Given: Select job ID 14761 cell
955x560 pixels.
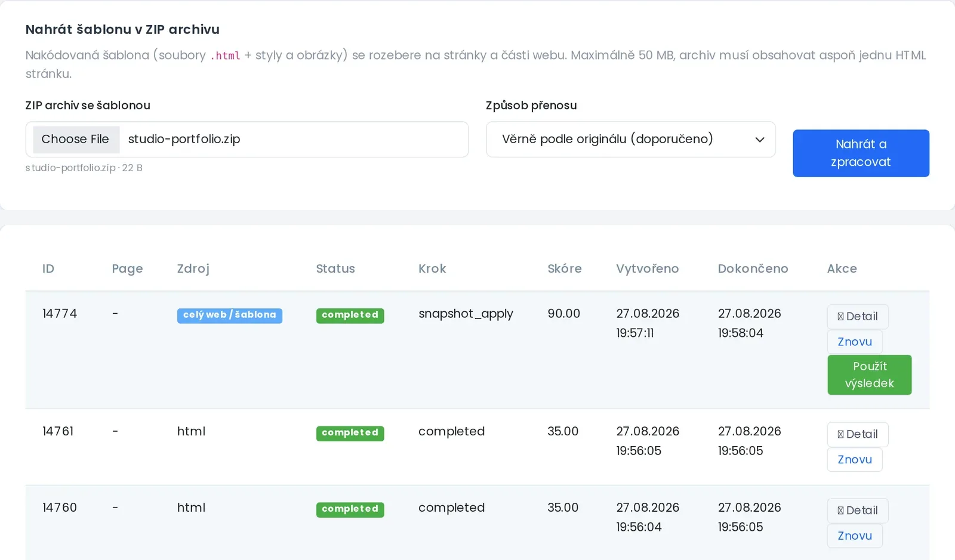Looking at the screenshot, I should (x=58, y=431).
